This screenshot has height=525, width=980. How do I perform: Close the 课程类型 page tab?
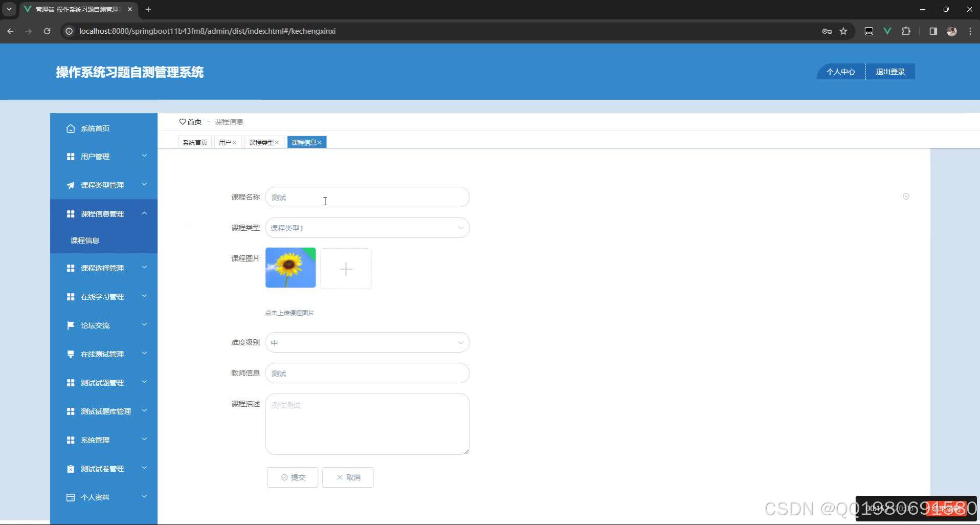click(x=277, y=143)
